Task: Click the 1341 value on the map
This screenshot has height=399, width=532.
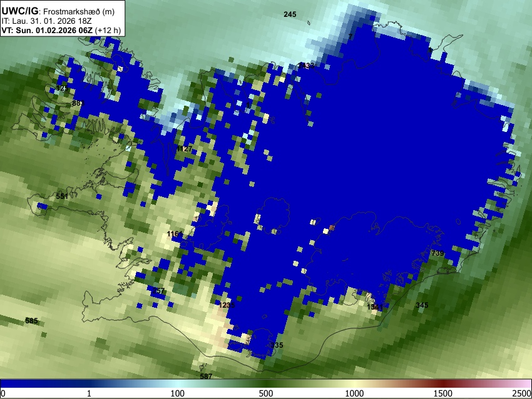Action: (375, 307)
